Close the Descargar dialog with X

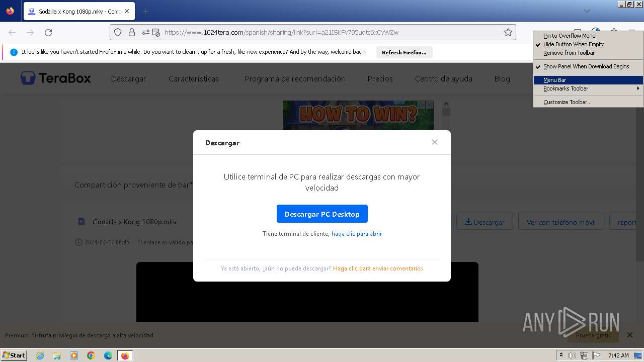click(x=435, y=142)
